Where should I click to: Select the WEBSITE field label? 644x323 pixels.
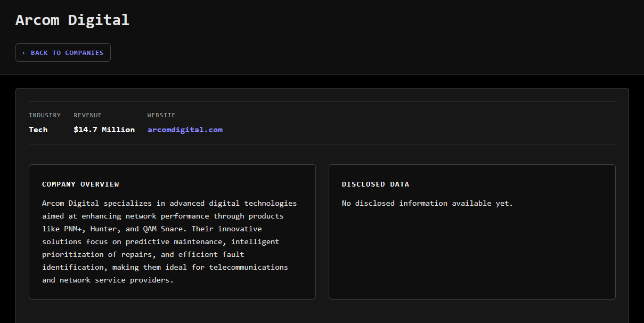(x=161, y=115)
